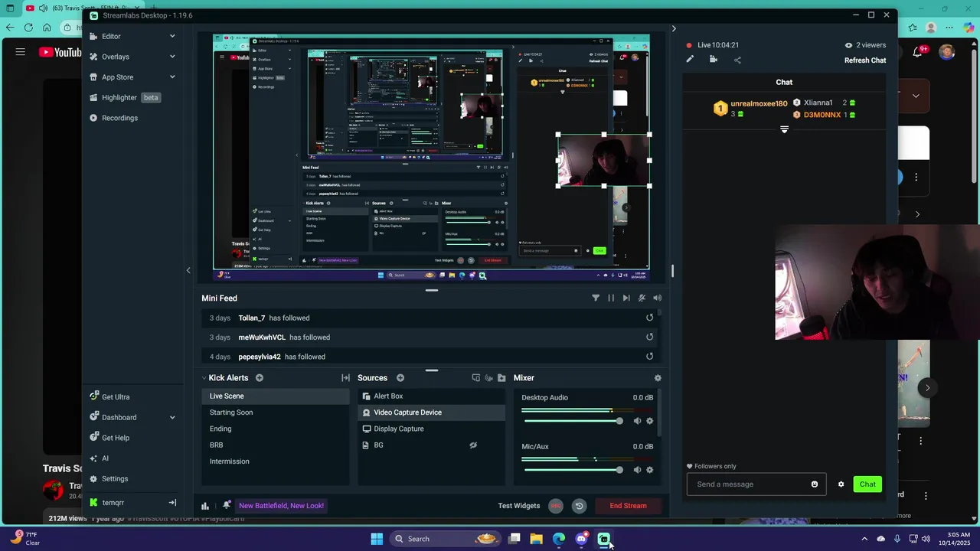This screenshot has height=551, width=980.
Task: Replay the Tollan_7 follow alert
Action: click(649, 318)
